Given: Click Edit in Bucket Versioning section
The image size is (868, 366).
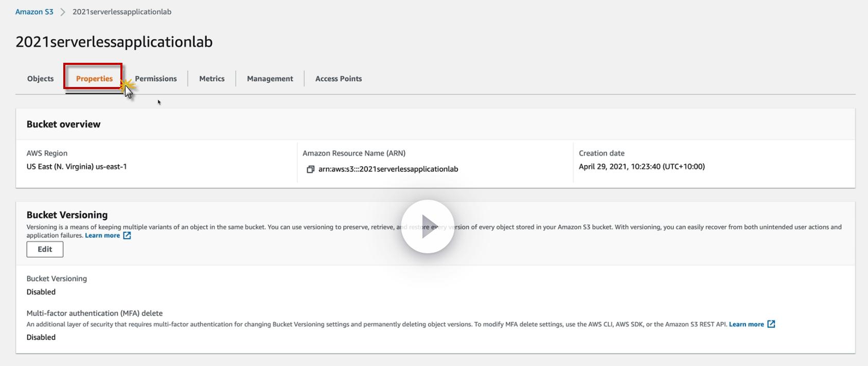Looking at the screenshot, I should [45, 249].
